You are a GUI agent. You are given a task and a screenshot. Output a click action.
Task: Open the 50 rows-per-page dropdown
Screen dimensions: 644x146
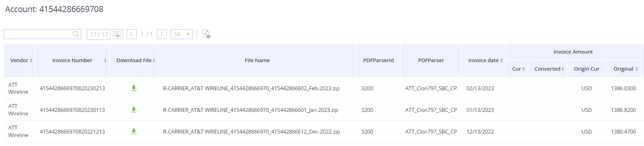[x=182, y=34]
